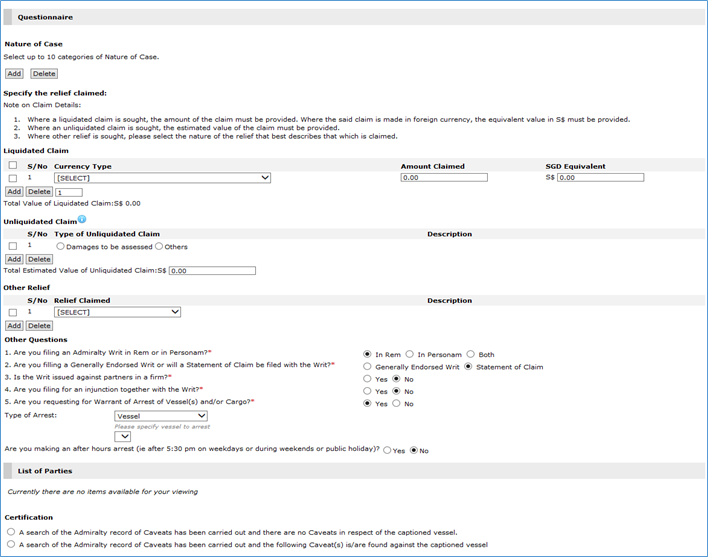Select Yes for after hours arrest
Image resolution: width=708 pixels, height=557 pixels.
387,451
